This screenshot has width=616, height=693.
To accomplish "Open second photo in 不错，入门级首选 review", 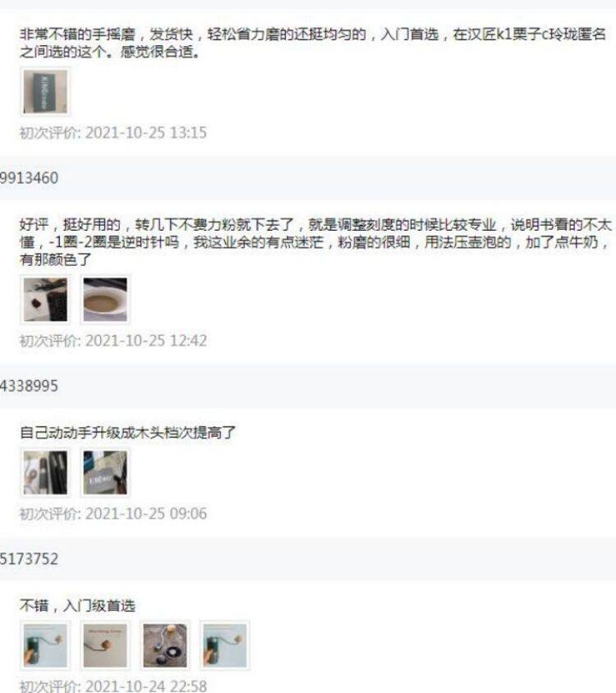I will pyautogui.click(x=105, y=645).
